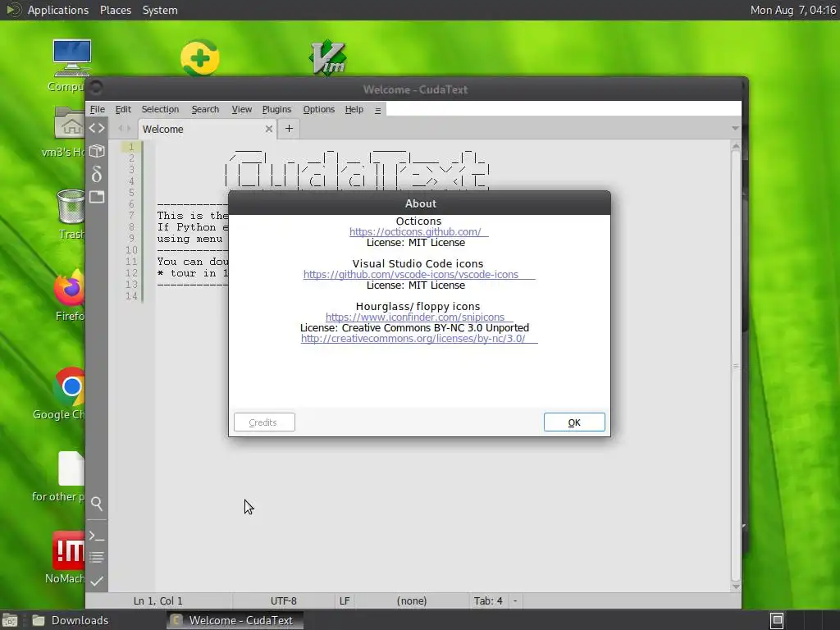The image size is (840, 630).
Task: Click the Google Chrome desktop icon
Action: click(70, 386)
